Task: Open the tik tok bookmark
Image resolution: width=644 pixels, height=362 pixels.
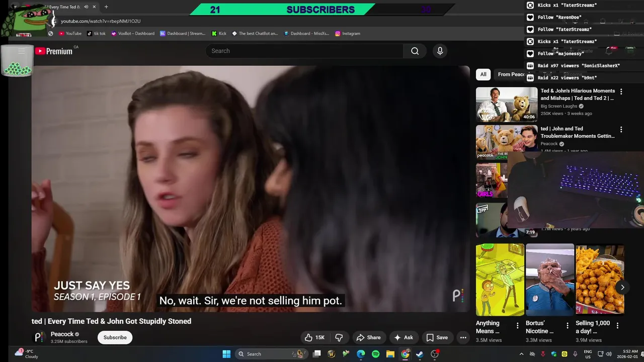Action: (x=96, y=33)
